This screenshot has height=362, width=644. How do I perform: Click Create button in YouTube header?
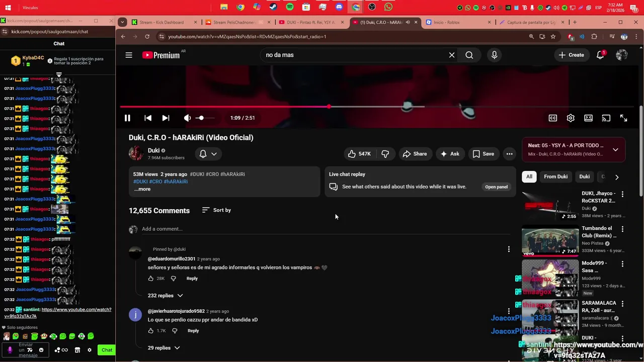(571, 55)
